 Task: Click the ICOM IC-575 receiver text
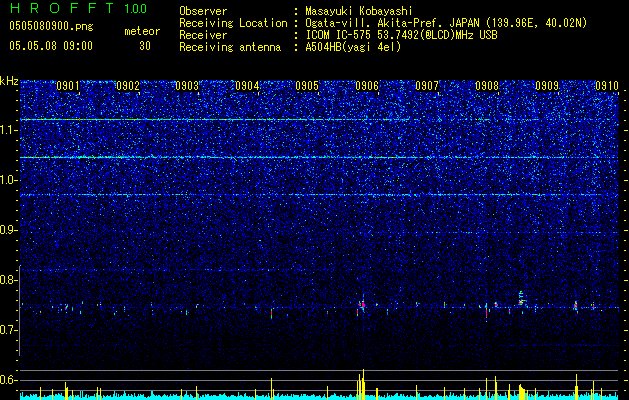pyautogui.click(x=401, y=35)
